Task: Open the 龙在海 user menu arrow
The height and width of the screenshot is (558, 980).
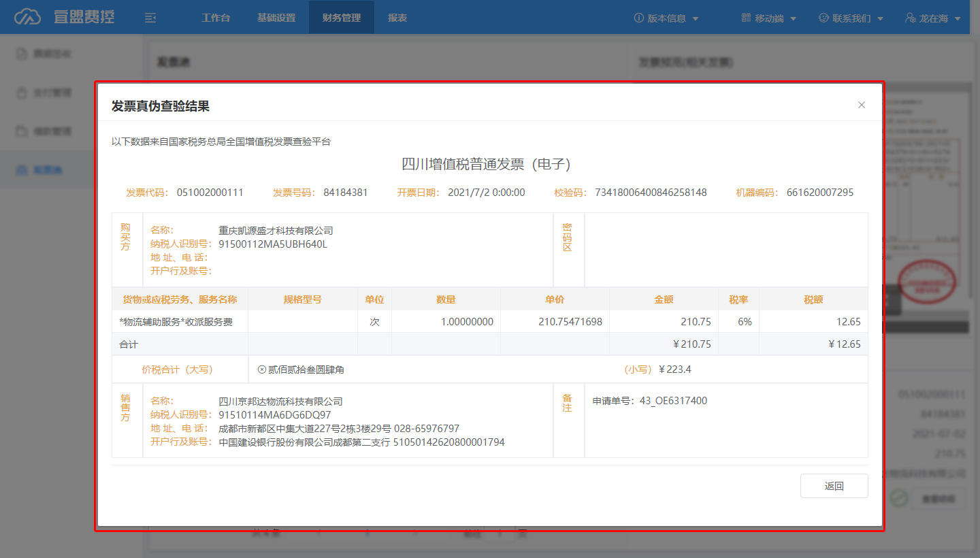Action: pyautogui.click(x=958, y=18)
